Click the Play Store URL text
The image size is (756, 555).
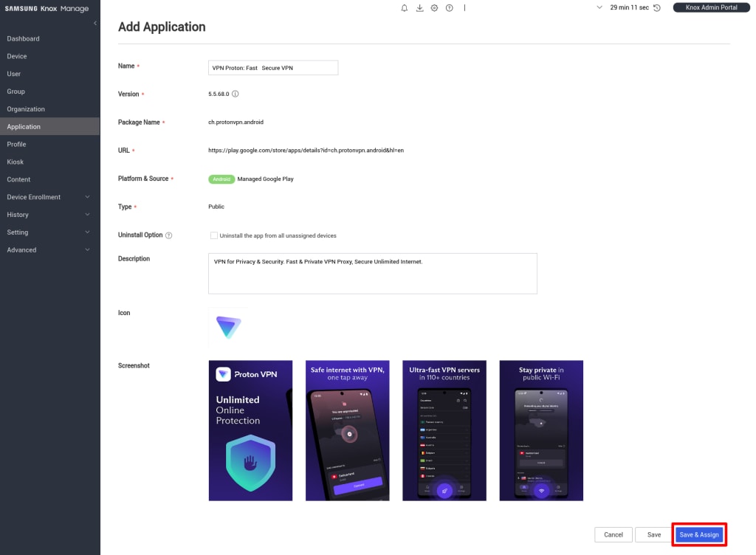click(x=306, y=151)
